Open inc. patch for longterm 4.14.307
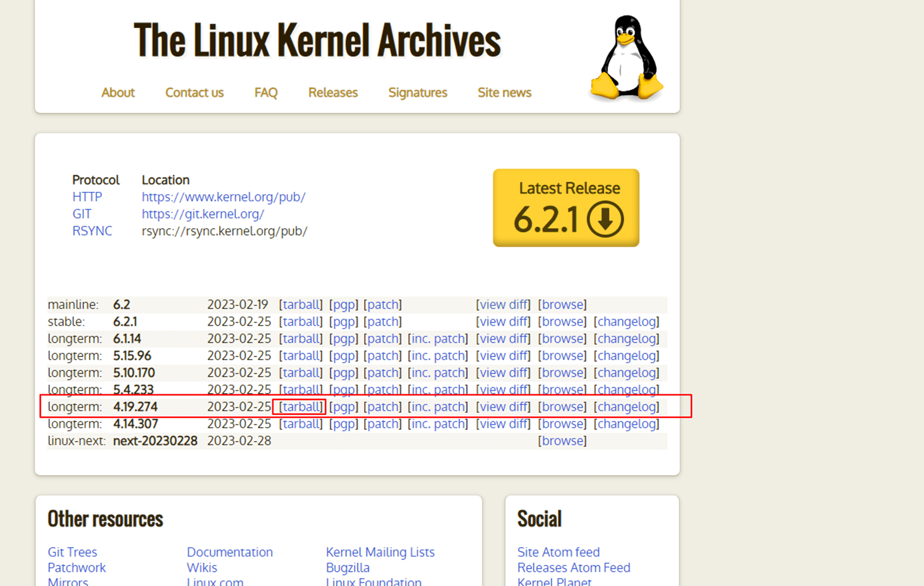 point(438,424)
